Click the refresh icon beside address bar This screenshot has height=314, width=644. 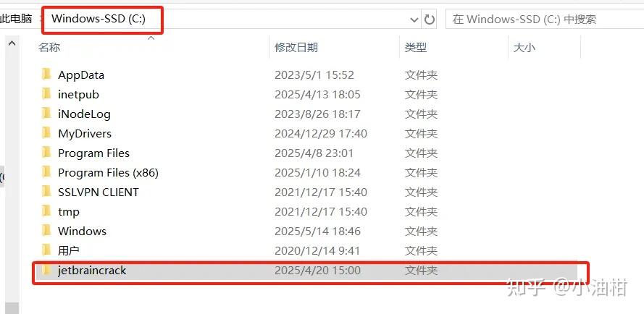tap(429, 20)
